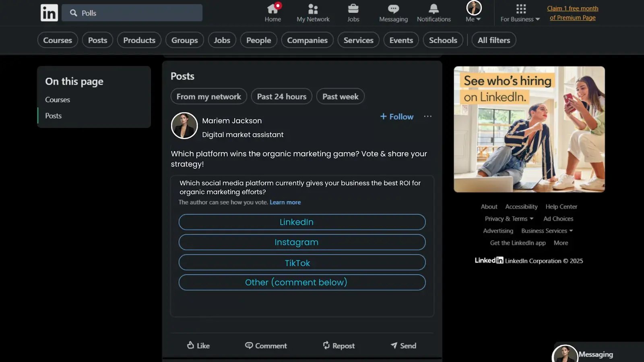The width and height of the screenshot is (644, 362).
Task: Toggle the From my network filter
Action: tap(208, 97)
